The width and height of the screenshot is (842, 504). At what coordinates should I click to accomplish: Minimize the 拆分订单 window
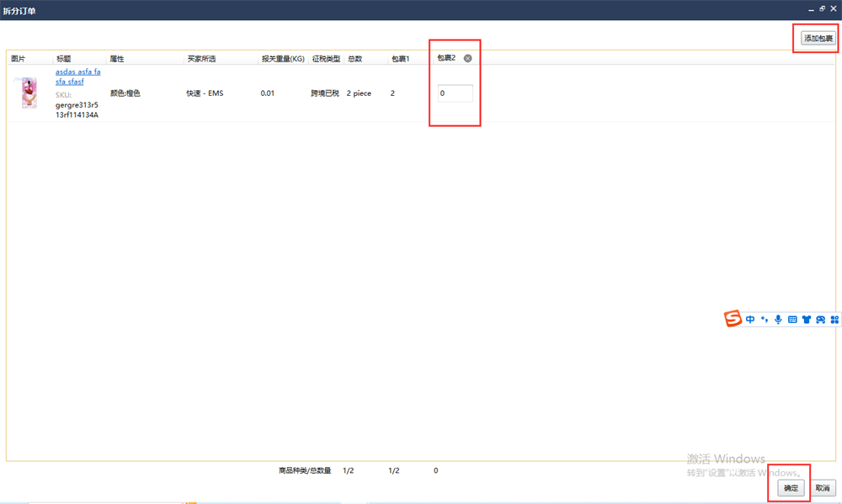pyautogui.click(x=812, y=9)
